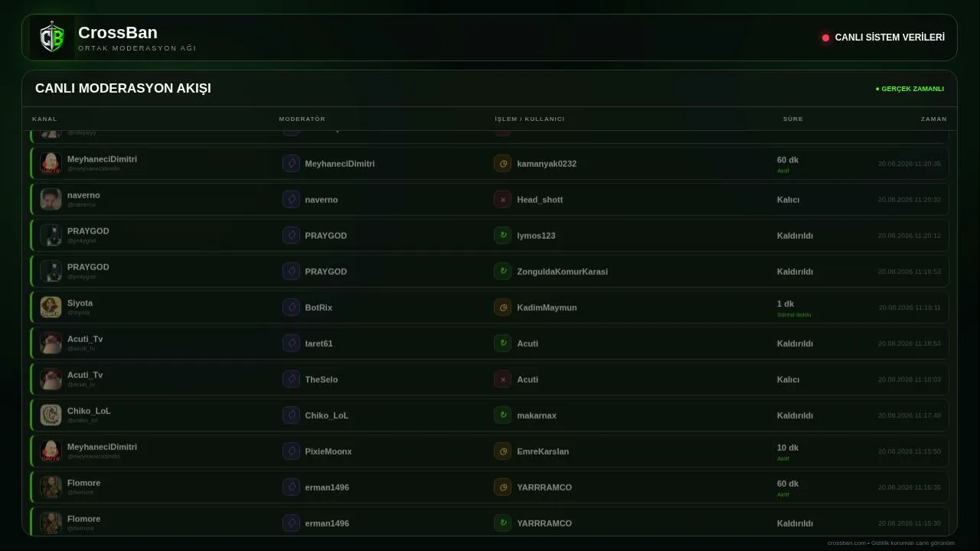Open the MeyhaneciDimitri channel name in top row
Viewport: 980px width, 551px height.
[102, 159]
